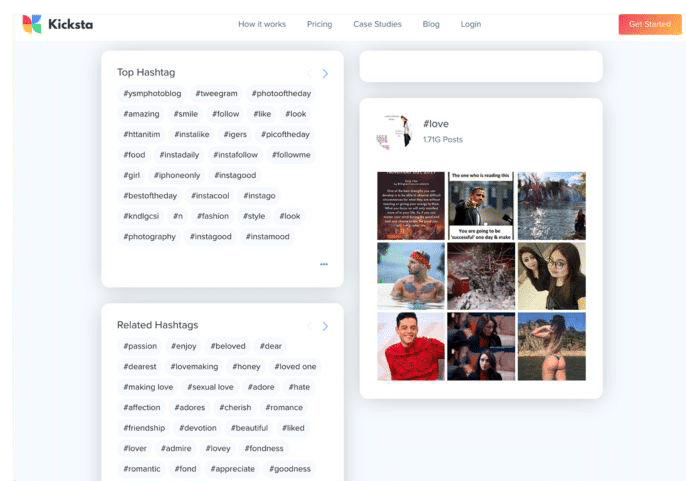Visit the Blog page
Image resolution: width=700 pixels, height=494 pixels.
pyautogui.click(x=431, y=24)
